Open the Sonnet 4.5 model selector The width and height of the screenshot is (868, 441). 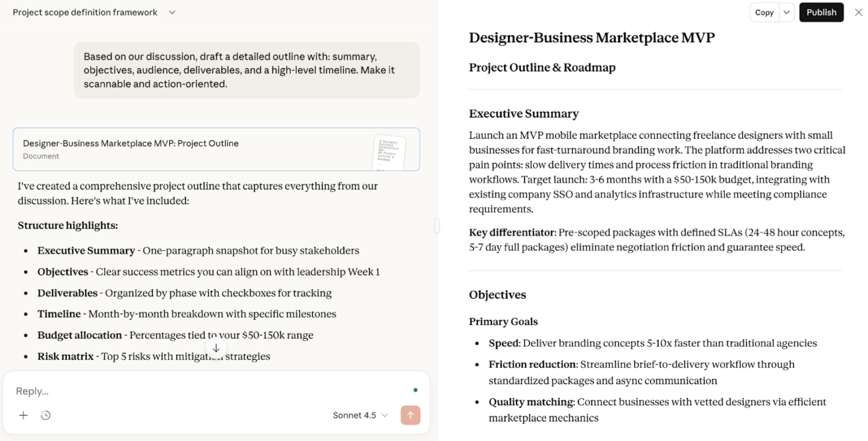[360, 415]
